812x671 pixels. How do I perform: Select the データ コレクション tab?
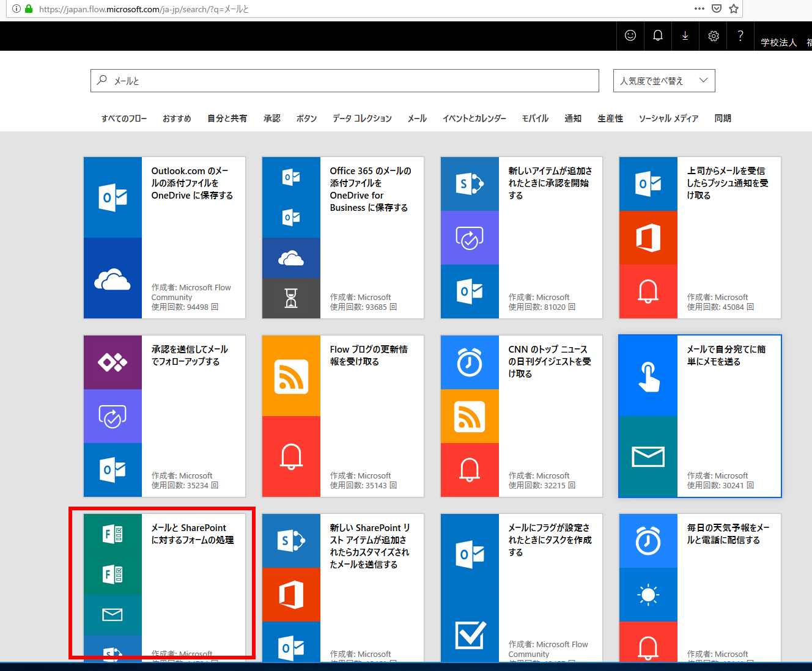(362, 119)
